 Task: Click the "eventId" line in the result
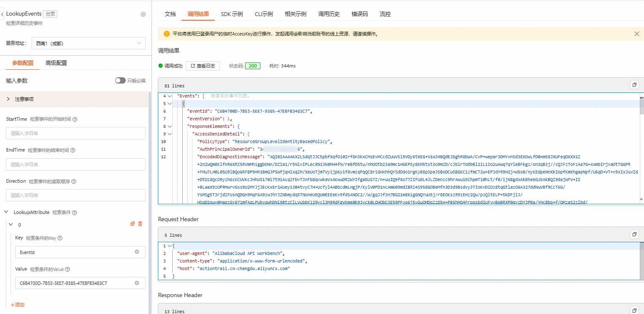click(x=249, y=111)
